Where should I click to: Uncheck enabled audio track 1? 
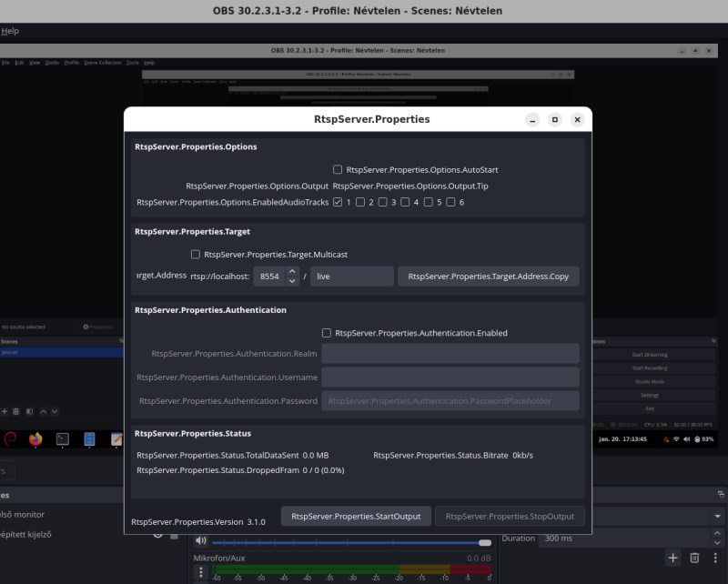tap(338, 202)
